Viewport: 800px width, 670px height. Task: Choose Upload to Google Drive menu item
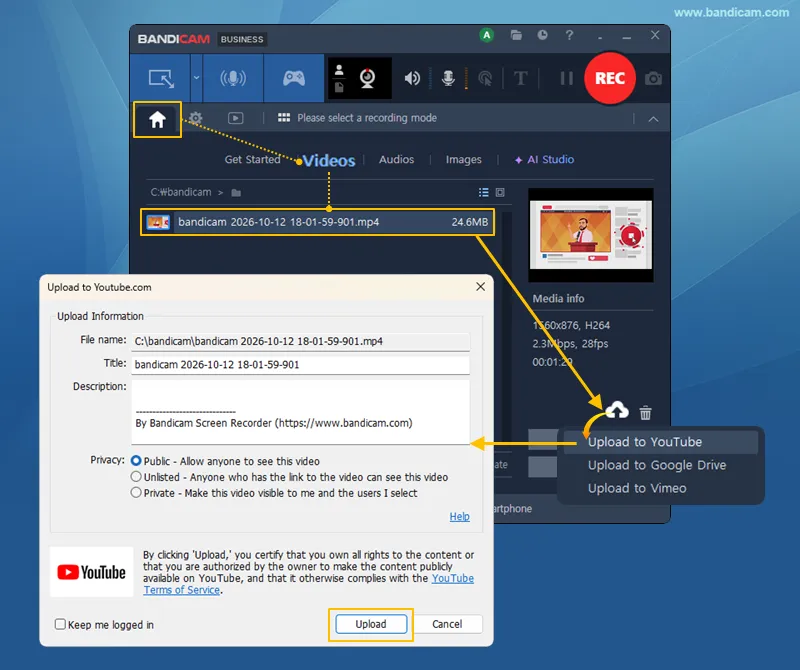[x=657, y=465]
